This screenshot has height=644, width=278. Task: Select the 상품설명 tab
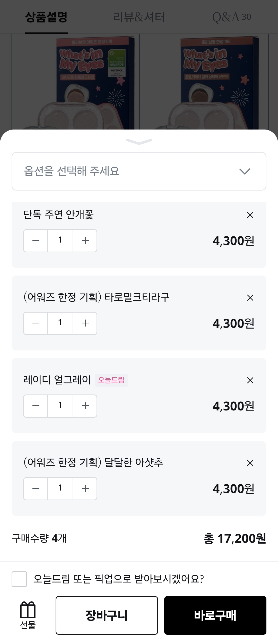coord(46,17)
